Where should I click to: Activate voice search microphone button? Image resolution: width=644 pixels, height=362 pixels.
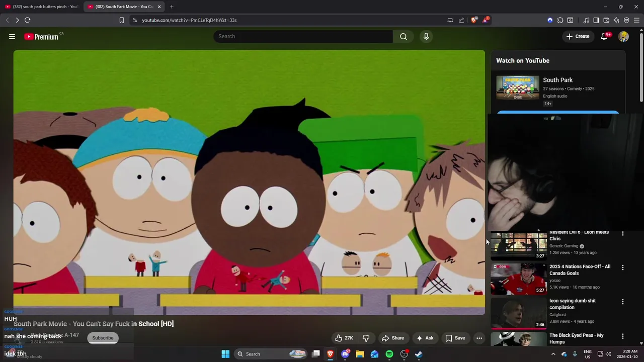[426, 36]
